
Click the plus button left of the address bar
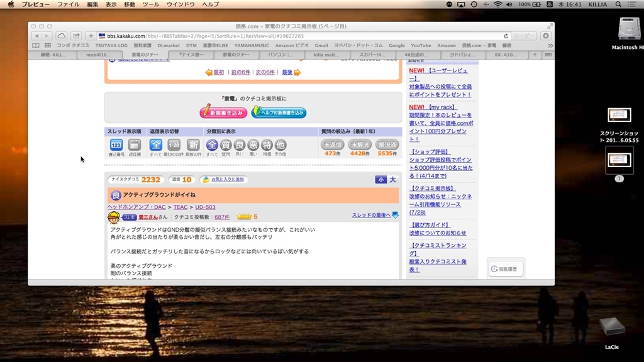(x=91, y=36)
